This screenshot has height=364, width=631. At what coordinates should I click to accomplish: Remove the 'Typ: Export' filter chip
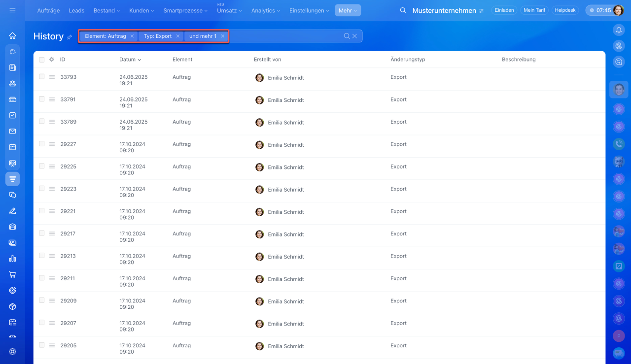click(178, 36)
